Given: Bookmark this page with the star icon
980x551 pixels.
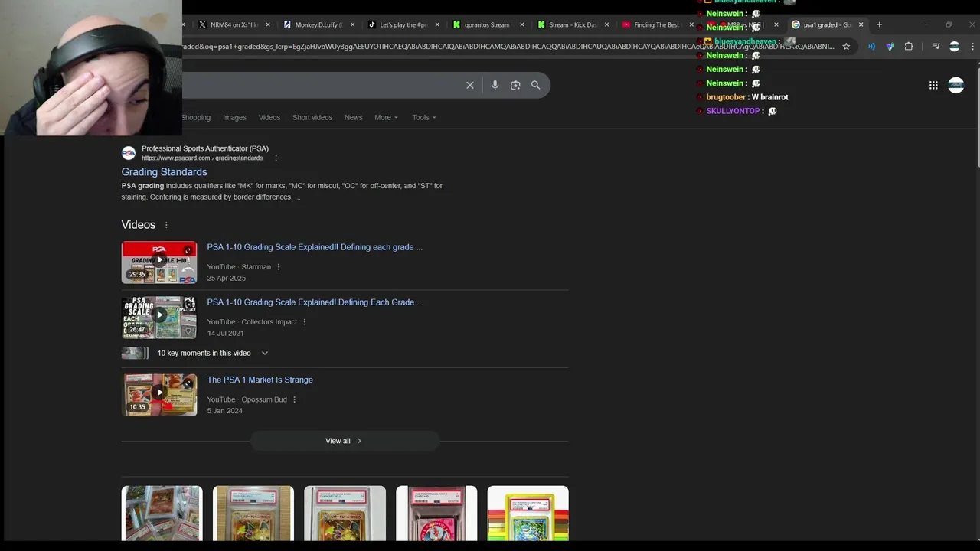Looking at the screenshot, I should pyautogui.click(x=846, y=46).
